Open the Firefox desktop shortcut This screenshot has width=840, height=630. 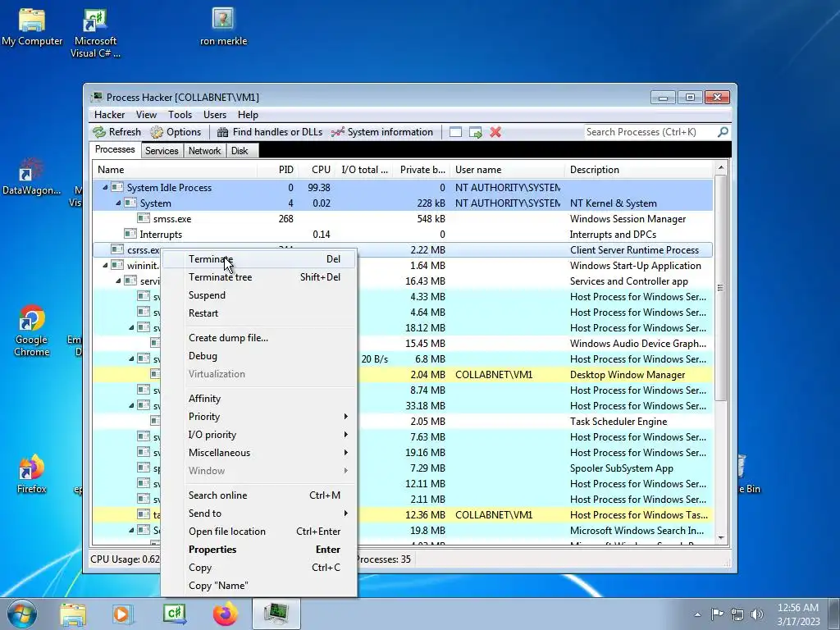coord(32,473)
